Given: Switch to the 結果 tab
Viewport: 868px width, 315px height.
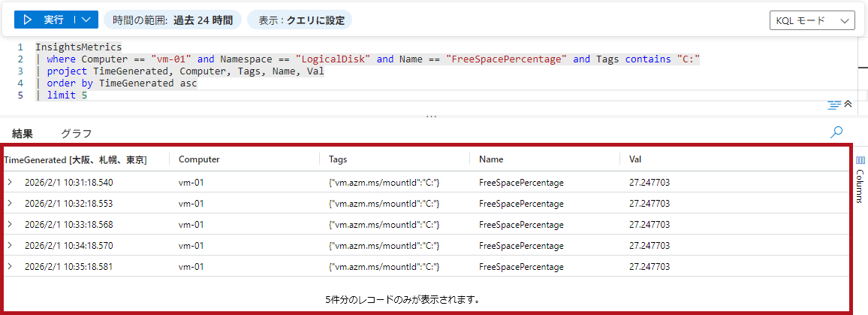Looking at the screenshot, I should point(23,134).
